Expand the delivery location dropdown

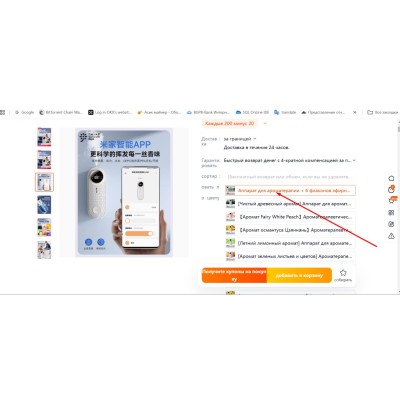point(255,139)
